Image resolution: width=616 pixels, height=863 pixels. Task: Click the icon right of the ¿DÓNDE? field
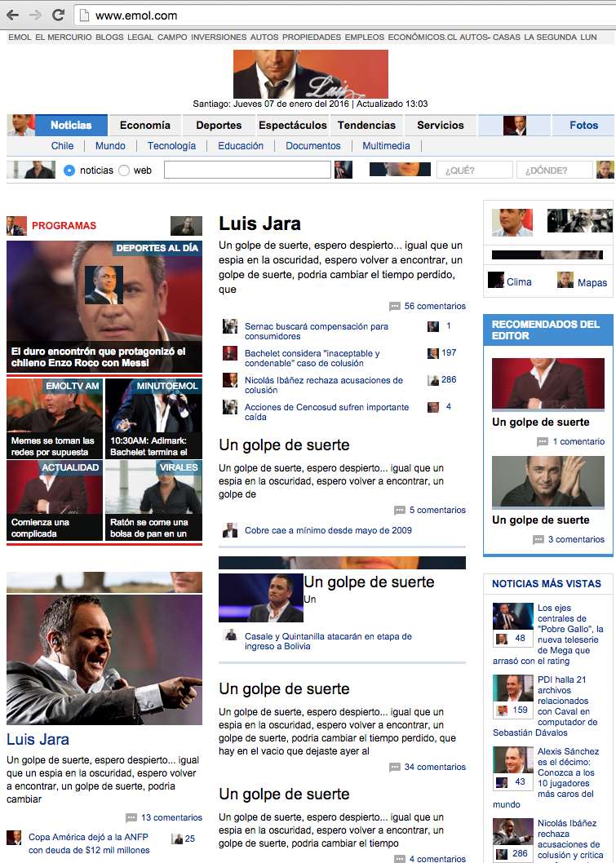(x=605, y=170)
